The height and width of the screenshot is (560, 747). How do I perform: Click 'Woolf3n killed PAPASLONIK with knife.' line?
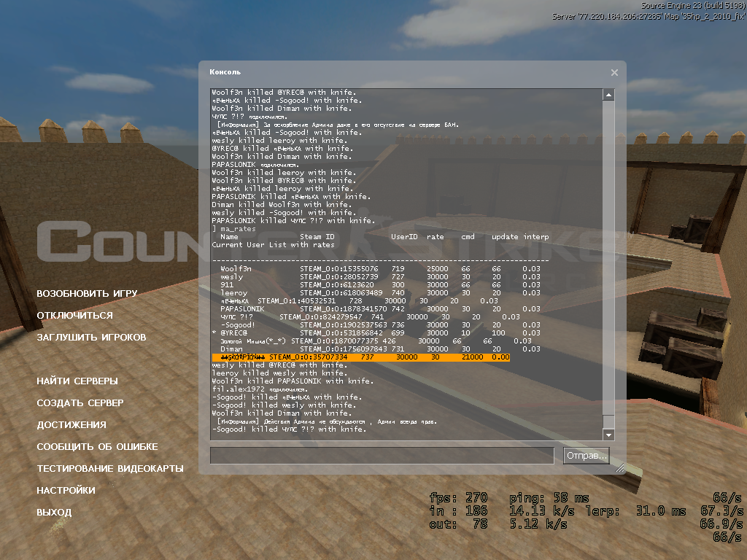[293, 381]
